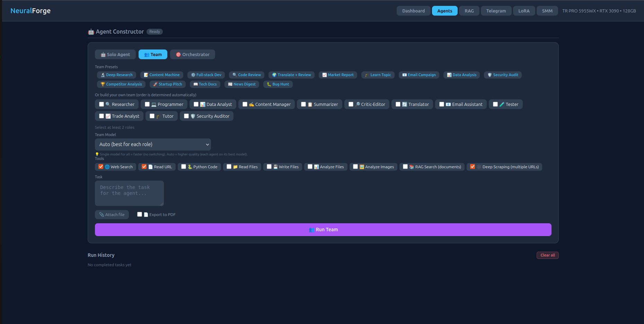Enable the Researcher role checkbox

(102, 104)
